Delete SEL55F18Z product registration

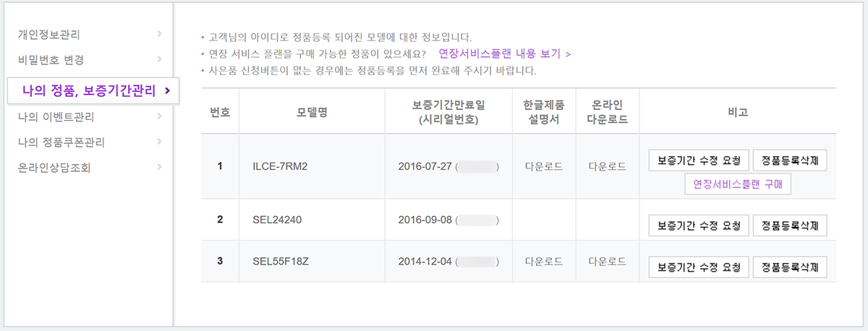789,267
